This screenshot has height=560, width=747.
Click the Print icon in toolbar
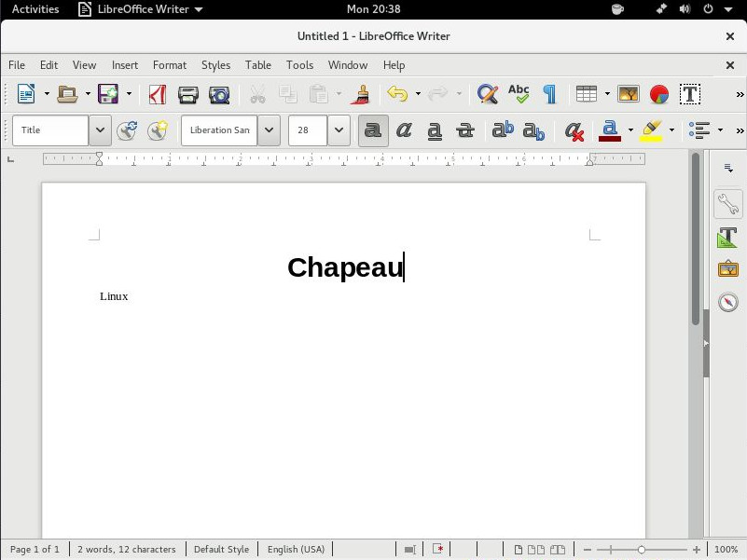coord(188,94)
